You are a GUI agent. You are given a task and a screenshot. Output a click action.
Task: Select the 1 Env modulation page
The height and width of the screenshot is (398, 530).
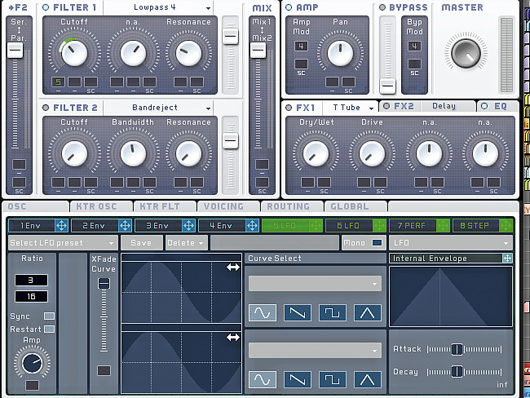[x=31, y=226]
